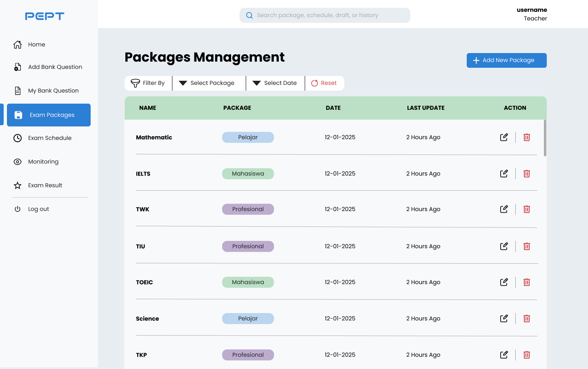
Task: Click the Add New Package button
Action: [x=507, y=60]
